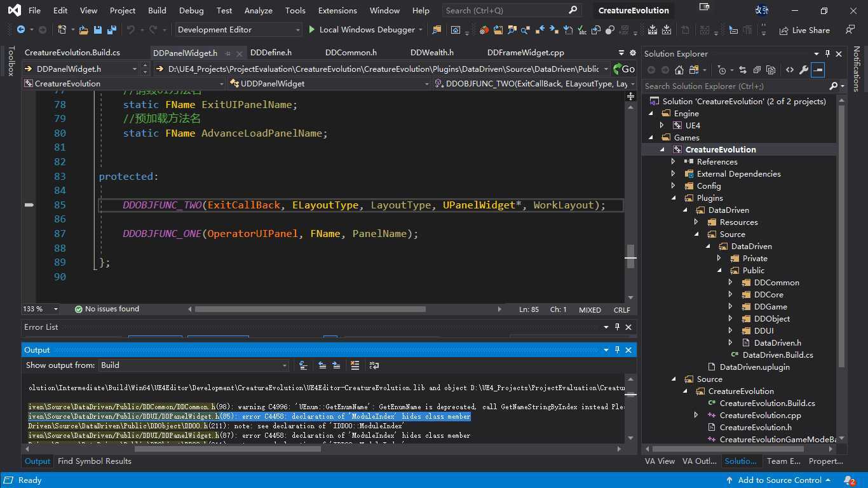Click the Find in Files icon

[437, 30]
